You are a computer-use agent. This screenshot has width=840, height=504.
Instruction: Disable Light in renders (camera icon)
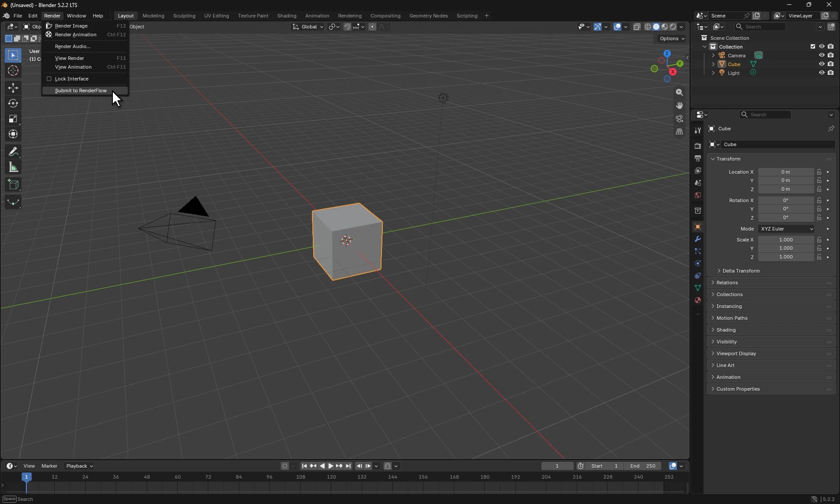(x=831, y=73)
